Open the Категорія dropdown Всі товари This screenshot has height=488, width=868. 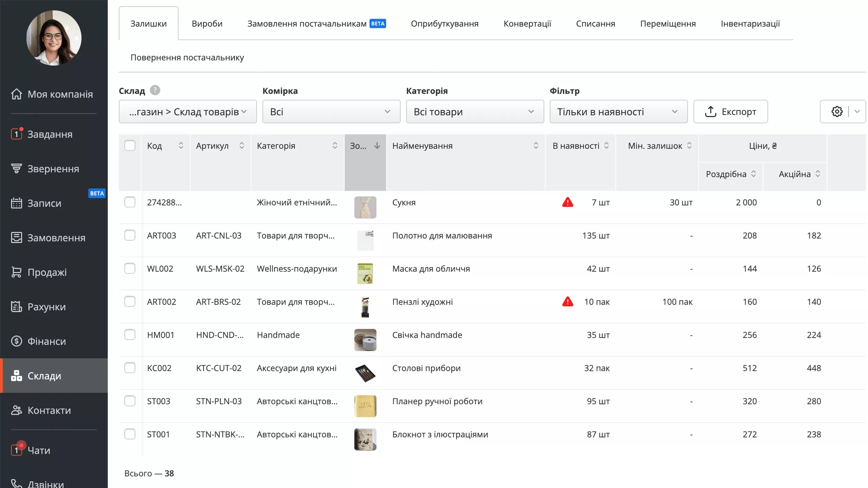[475, 111]
